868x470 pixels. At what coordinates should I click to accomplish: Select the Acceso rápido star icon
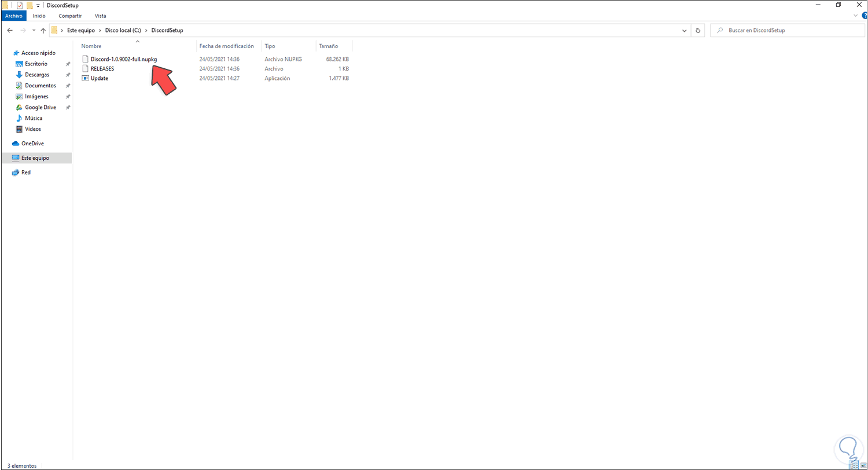click(16, 53)
